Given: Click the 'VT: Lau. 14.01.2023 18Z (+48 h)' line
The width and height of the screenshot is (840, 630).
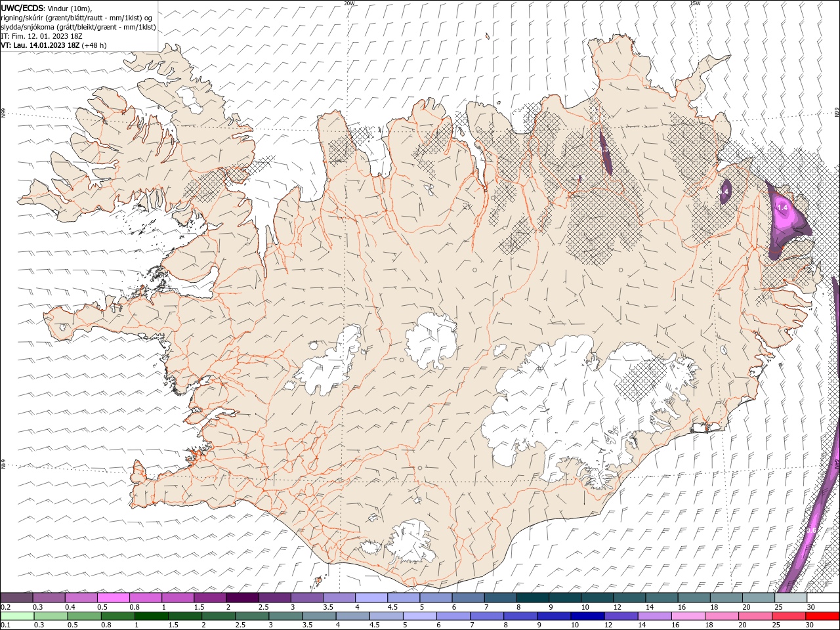Looking at the screenshot, I should pyautogui.click(x=54, y=45).
